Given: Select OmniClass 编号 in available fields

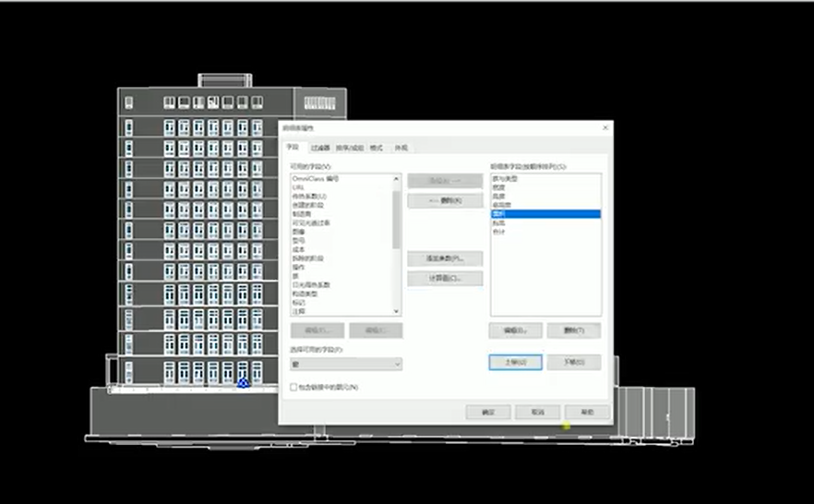Looking at the screenshot, I should [x=316, y=178].
